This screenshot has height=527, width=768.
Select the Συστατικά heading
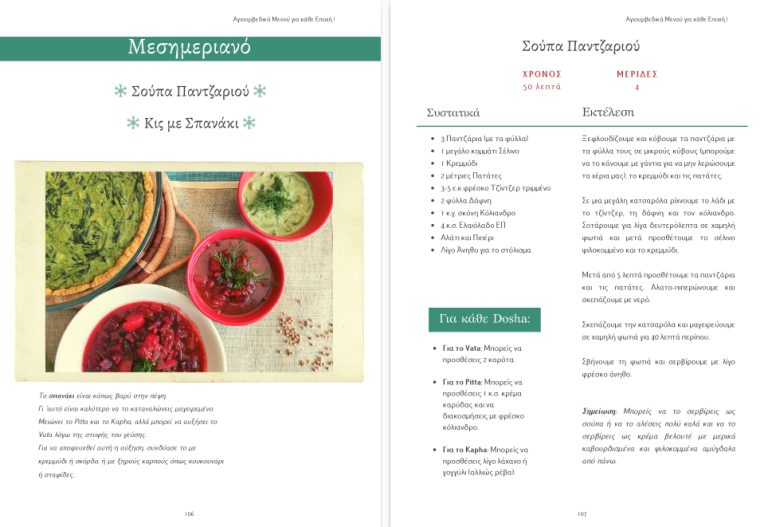point(454,111)
